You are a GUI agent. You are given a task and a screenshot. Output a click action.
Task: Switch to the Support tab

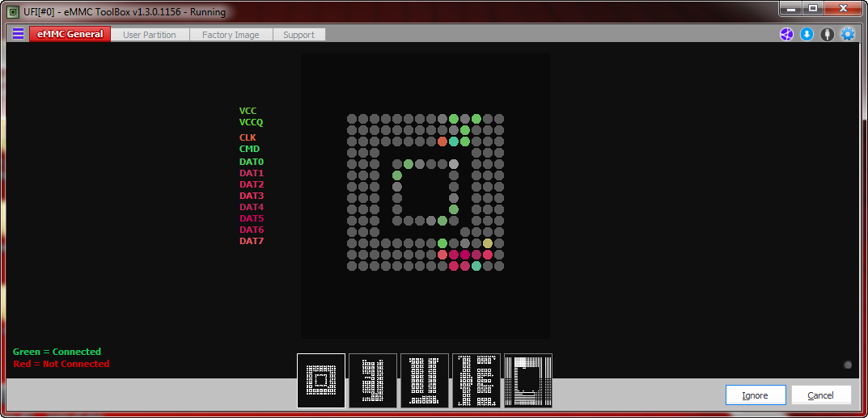coord(299,35)
